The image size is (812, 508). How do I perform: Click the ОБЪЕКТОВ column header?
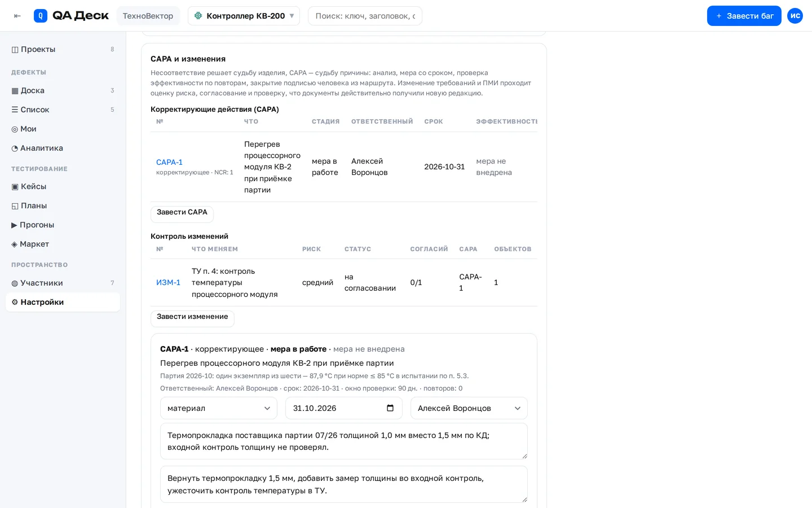pos(513,249)
